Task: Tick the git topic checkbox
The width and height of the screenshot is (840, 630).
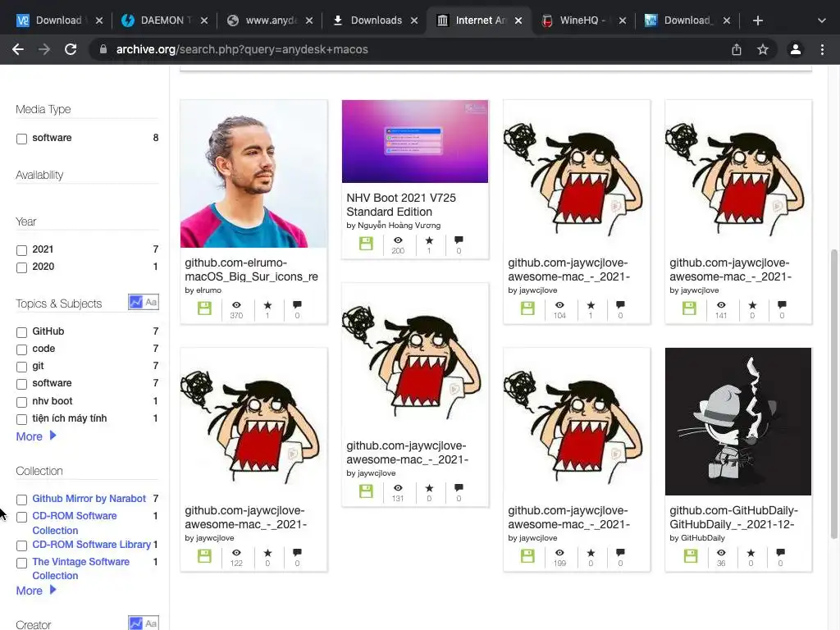Action: coord(21,367)
